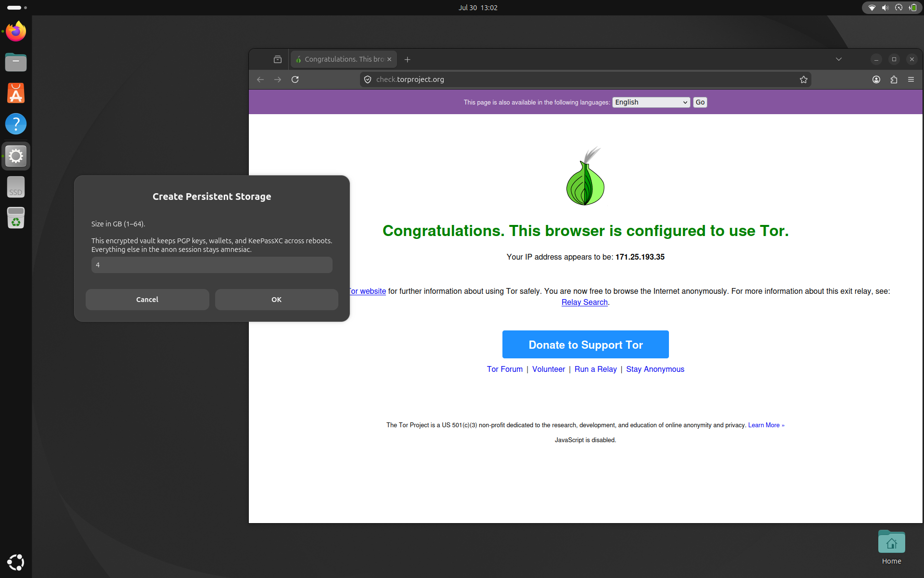The height and width of the screenshot is (578, 924).
Task: Open the Trash icon in dock
Action: coord(16,218)
